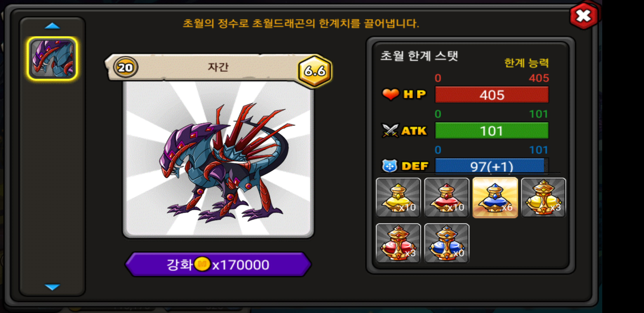Screen dimensions: 644x313
Task: Select the small yellow essence potion x10
Action: (x=398, y=197)
